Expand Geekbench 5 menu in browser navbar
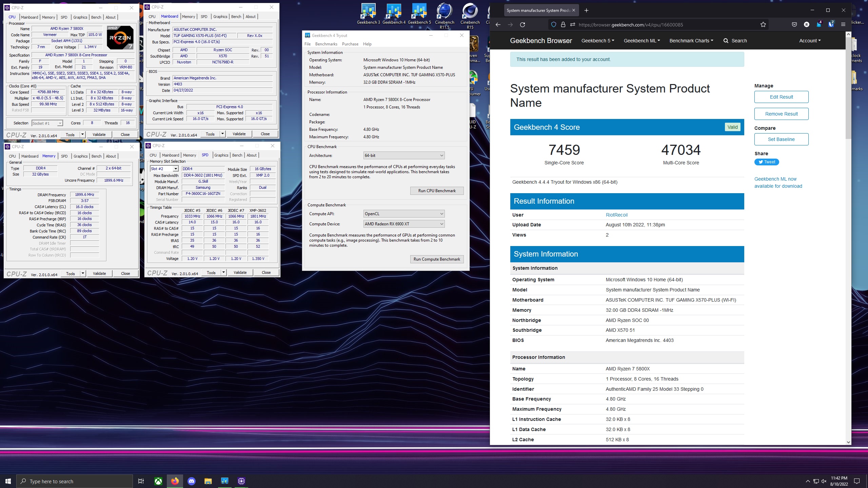This screenshot has width=868, height=488. pos(598,41)
